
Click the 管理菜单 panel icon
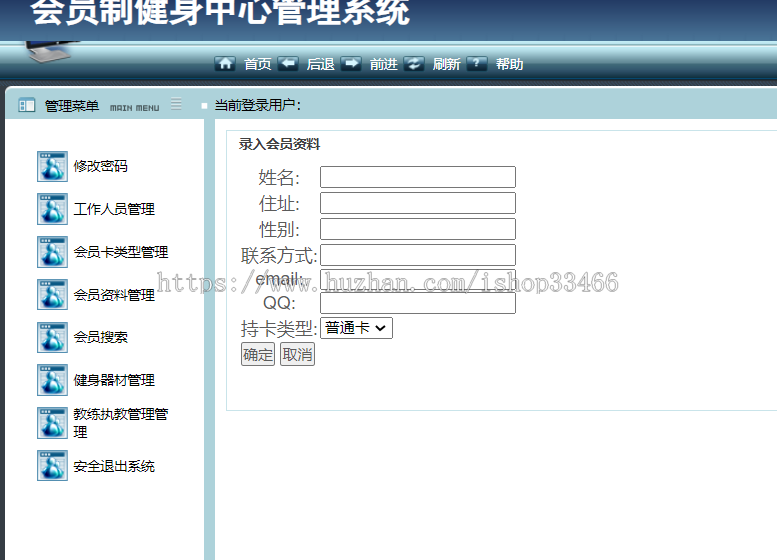27,105
